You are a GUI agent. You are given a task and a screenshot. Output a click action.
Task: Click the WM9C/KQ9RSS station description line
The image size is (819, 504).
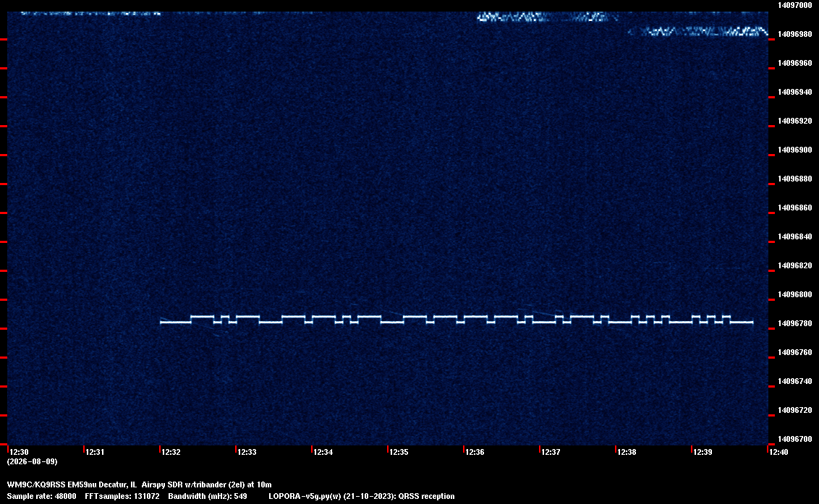140,484
